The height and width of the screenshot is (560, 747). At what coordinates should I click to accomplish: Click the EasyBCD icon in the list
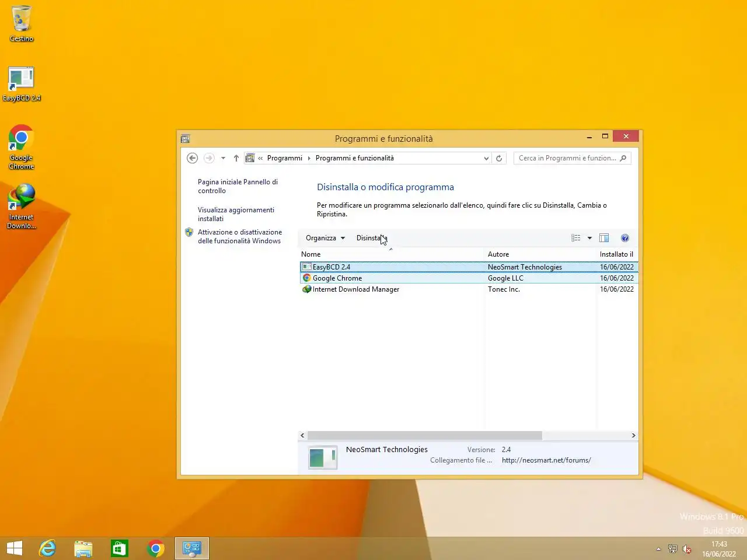pyautogui.click(x=307, y=267)
